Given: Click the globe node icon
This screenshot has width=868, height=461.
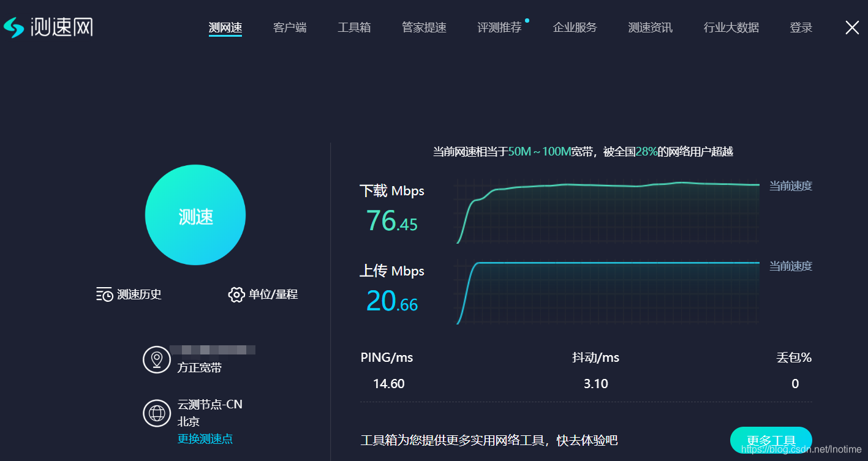Looking at the screenshot, I should click(x=157, y=413).
